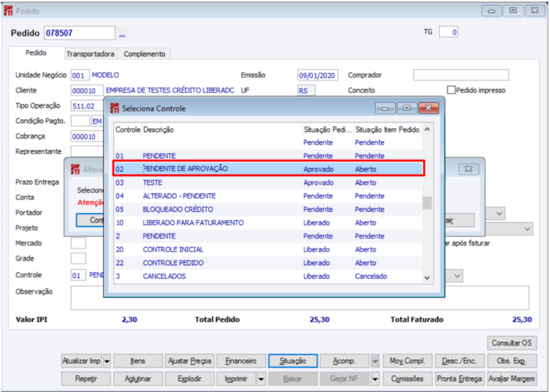Open the Complemento tab

[x=144, y=54]
